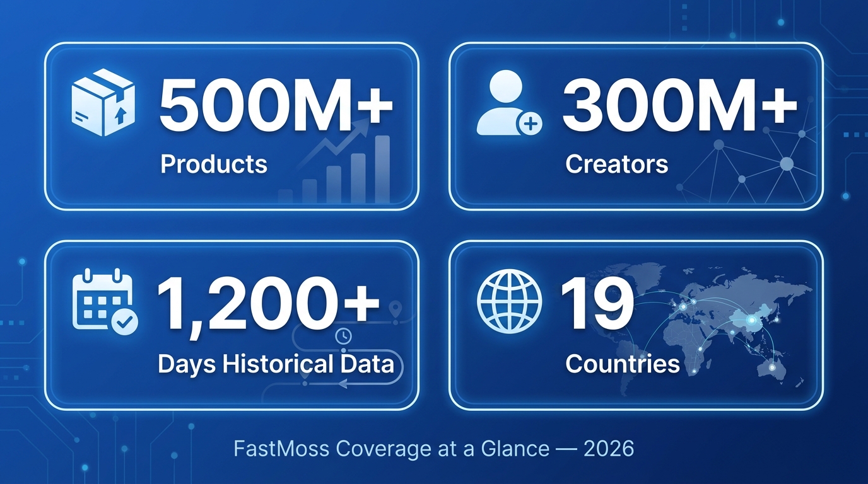Click the "Creators" label
Viewport: 868px width, 484px height.
(617, 164)
